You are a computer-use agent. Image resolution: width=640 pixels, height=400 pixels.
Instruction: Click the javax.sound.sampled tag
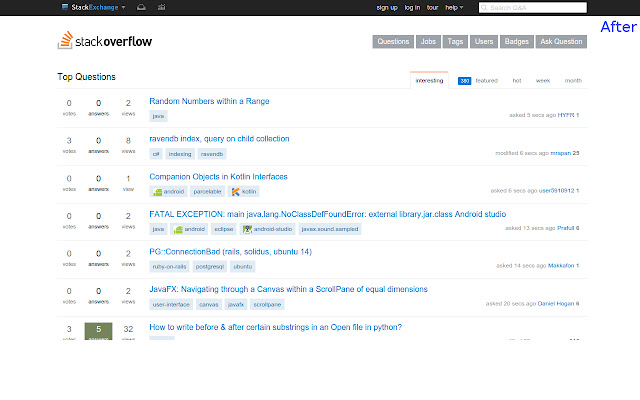[330, 229]
